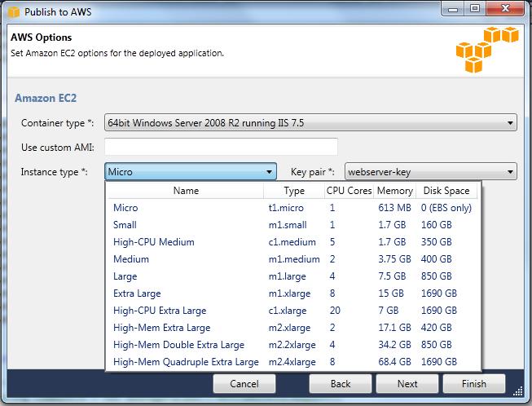Click Finish to complete publishing
This screenshot has width=532, height=406.
[x=474, y=384]
